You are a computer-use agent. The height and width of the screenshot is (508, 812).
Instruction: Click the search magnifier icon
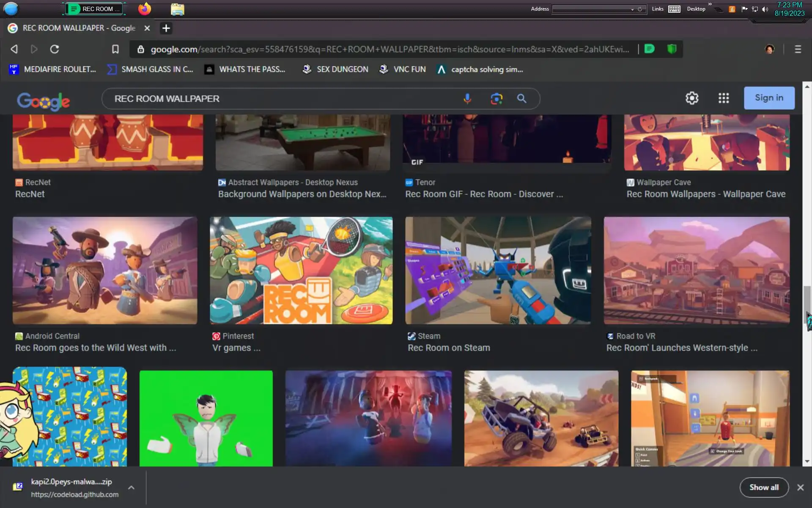[521, 99]
